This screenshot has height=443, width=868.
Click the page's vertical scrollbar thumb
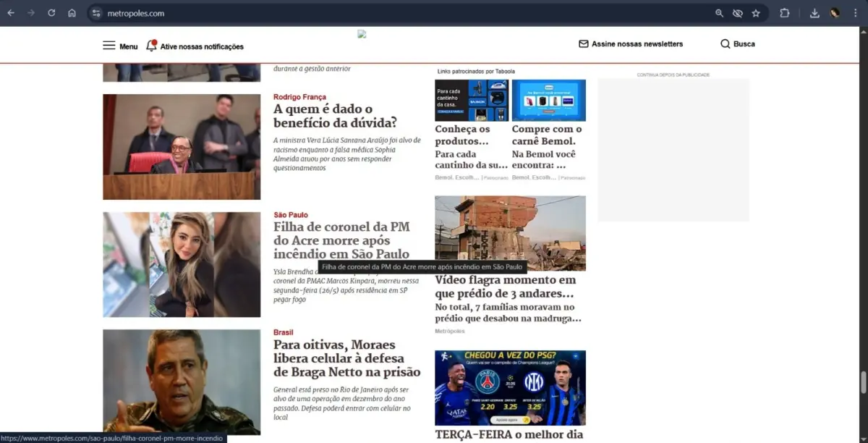tap(863, 381)
